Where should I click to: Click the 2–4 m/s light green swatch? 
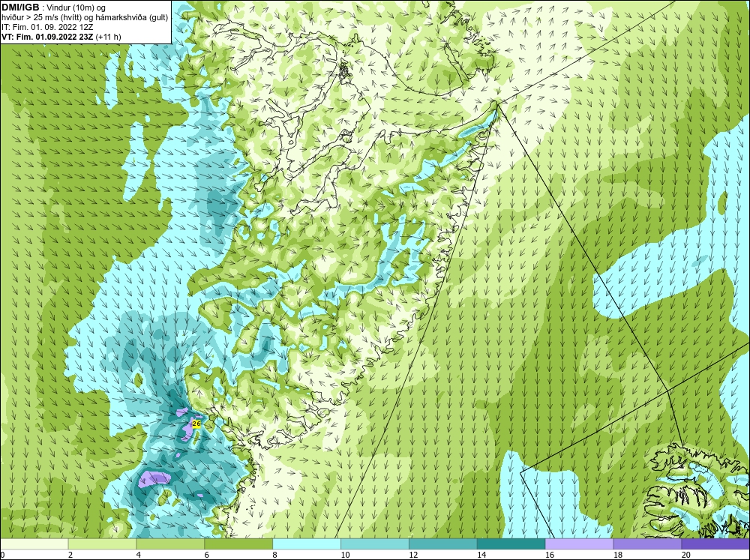click(102, 544)
